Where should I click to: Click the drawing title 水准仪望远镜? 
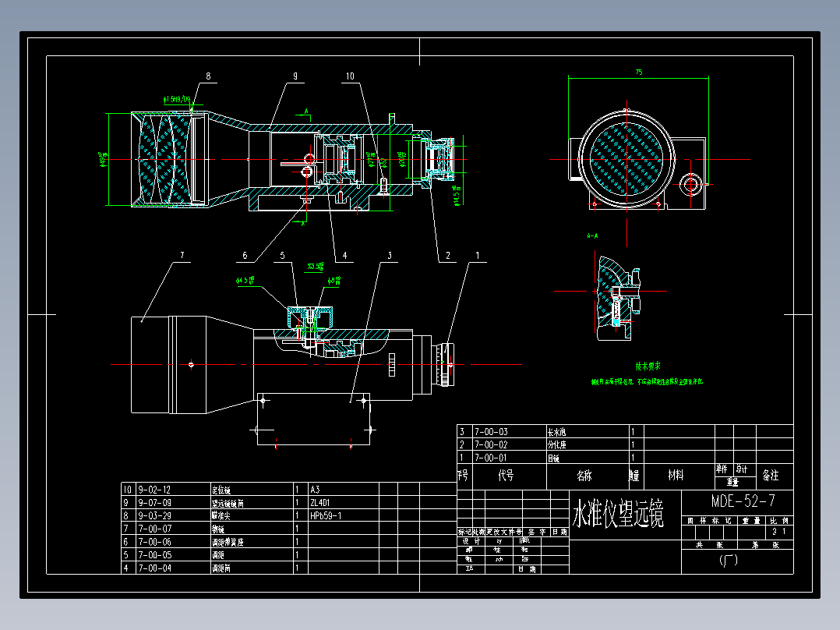click(618, 514)
